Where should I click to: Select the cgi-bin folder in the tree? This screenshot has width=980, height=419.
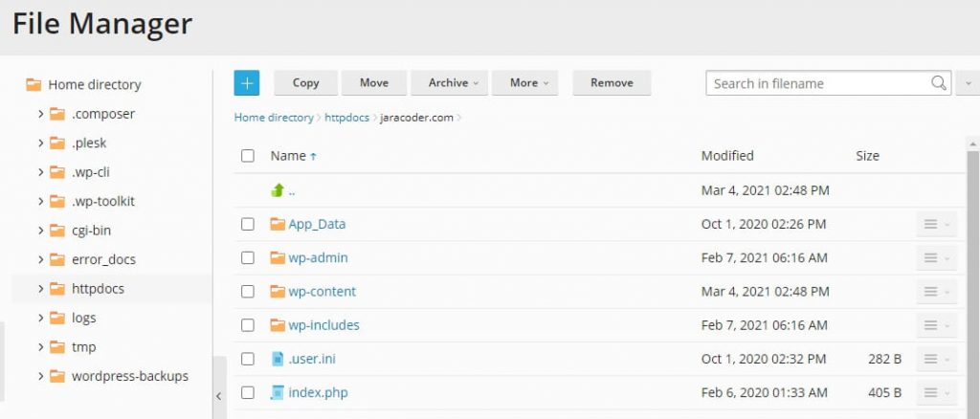coord(91,231)
